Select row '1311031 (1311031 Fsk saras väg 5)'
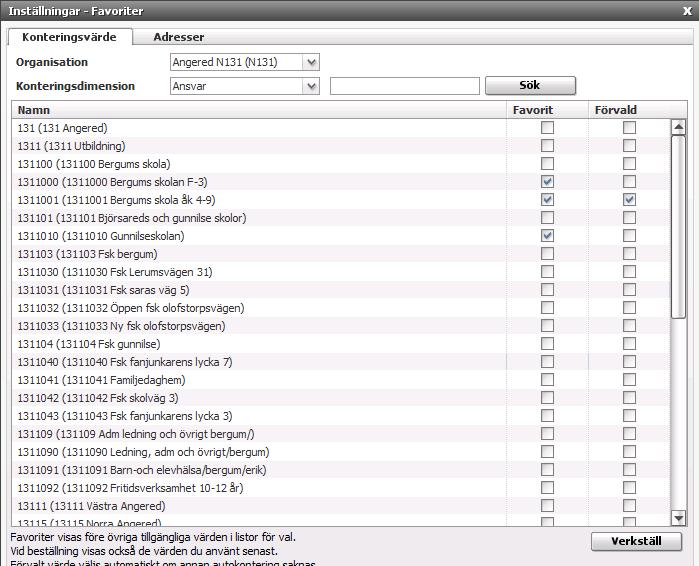 (341, 290)
